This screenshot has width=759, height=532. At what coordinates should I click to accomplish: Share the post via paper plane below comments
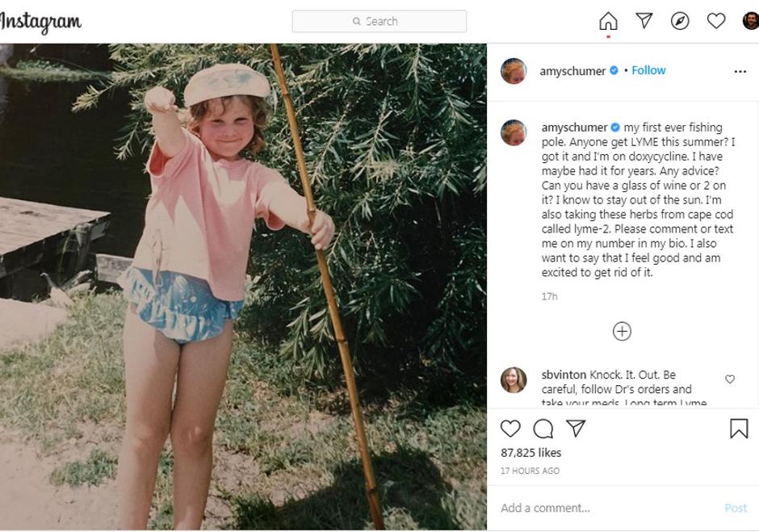pyautogui.click(x=576, y=429)
